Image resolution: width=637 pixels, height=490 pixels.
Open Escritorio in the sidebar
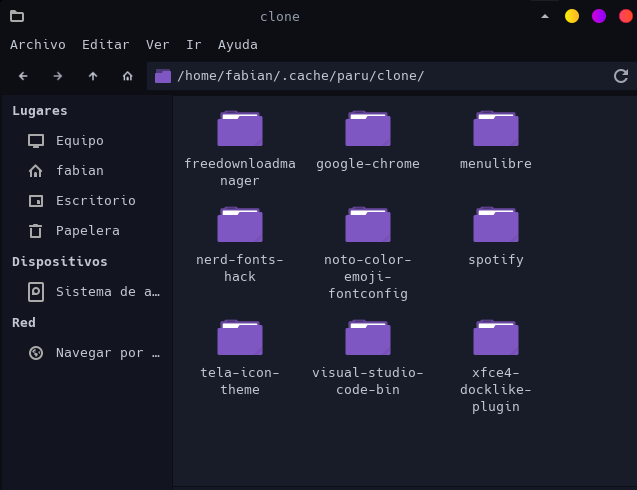pyautogui.click(x=87, y=201)
